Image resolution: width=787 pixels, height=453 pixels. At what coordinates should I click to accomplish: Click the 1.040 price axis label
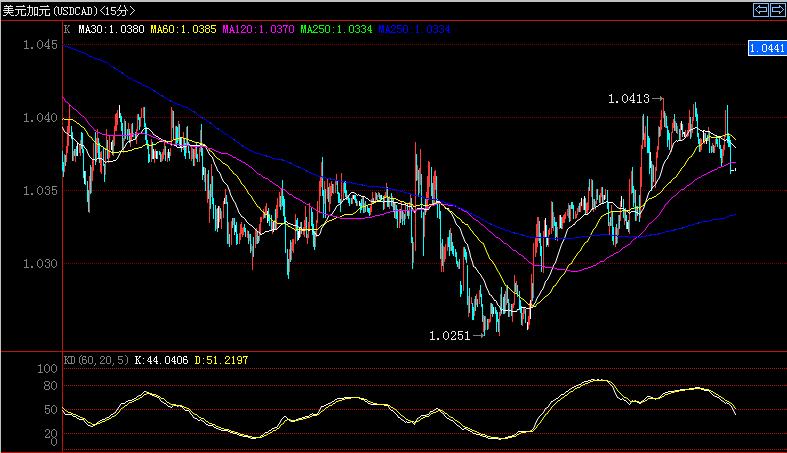pos(40,118)
